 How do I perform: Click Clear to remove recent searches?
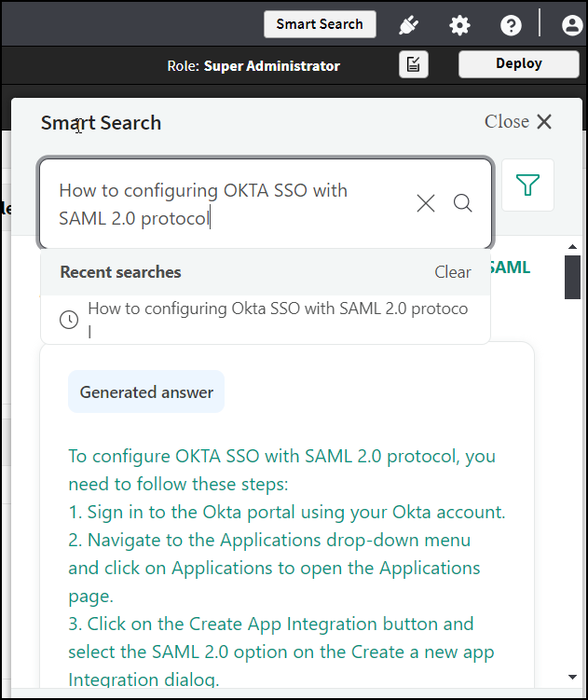[452, 272]
